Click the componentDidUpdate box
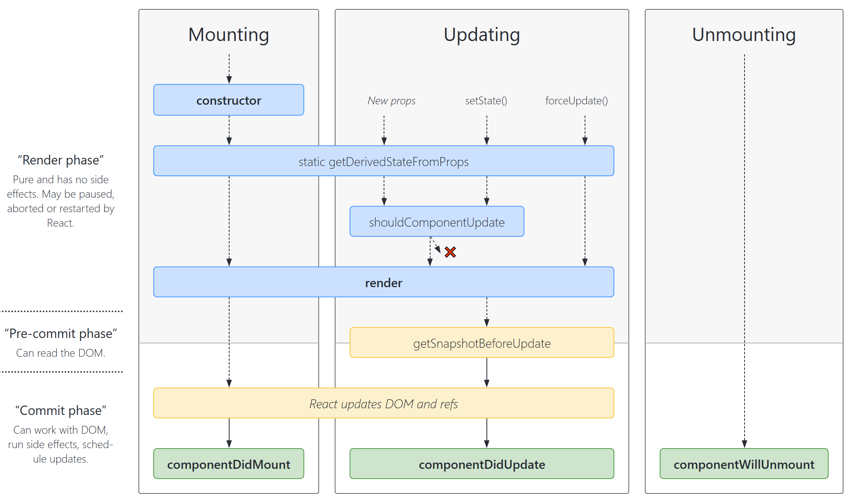The width and height of the screenshot is (847, 504). coord(481,464)
